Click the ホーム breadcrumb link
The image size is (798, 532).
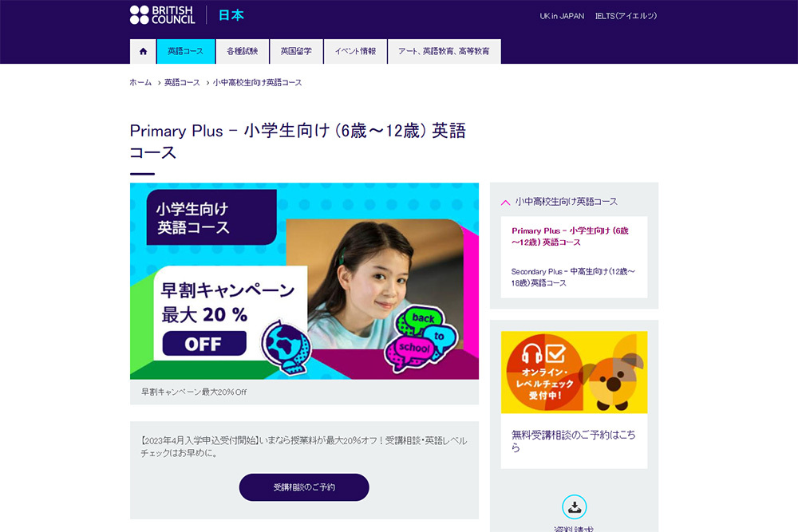point(140,82)
